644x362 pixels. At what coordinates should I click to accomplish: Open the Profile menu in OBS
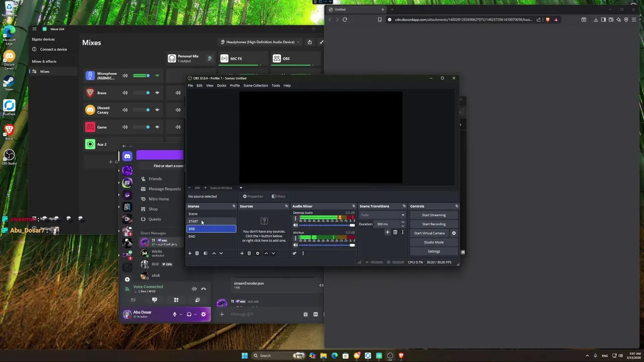click(234, 85)
